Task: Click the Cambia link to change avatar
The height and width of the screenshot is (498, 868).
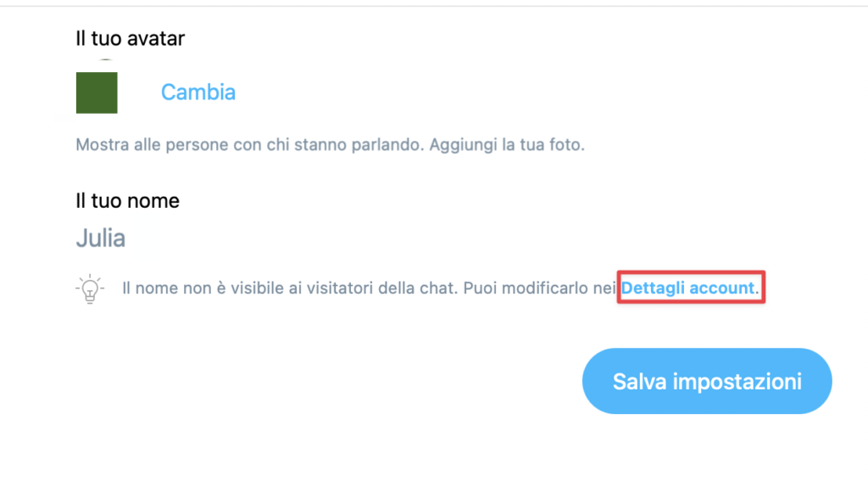Action: tap(198, 92)
